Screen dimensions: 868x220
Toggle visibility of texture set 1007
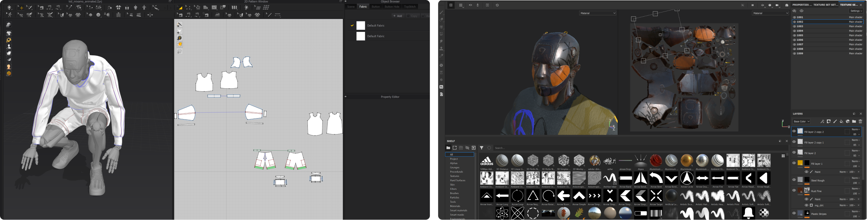[x=794, y=44]
